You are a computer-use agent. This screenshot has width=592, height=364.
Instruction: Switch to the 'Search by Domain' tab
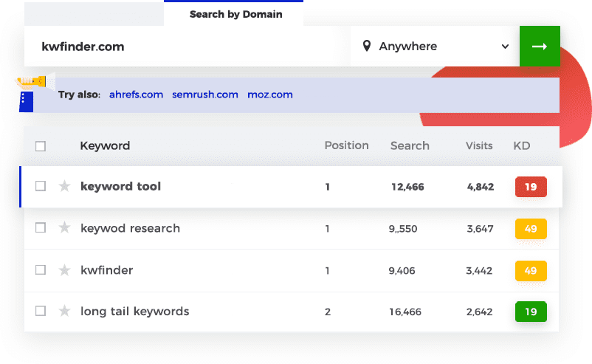[235, 14]
